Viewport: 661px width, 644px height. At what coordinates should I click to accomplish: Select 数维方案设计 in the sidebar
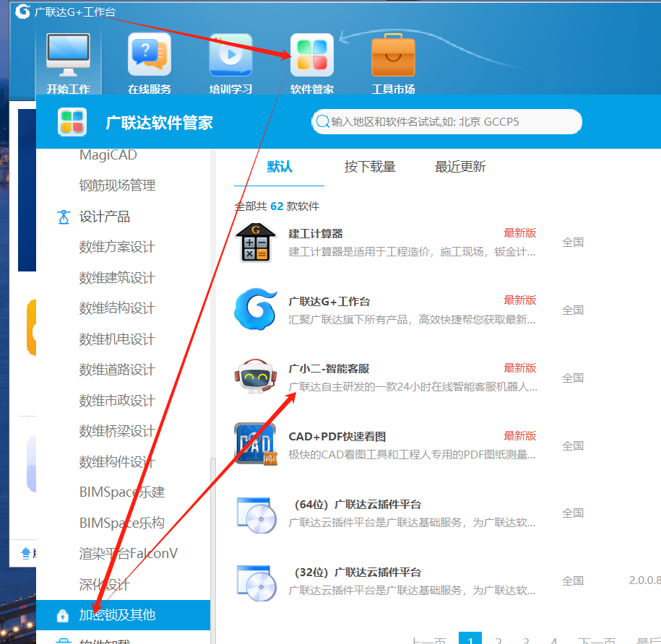117,247
